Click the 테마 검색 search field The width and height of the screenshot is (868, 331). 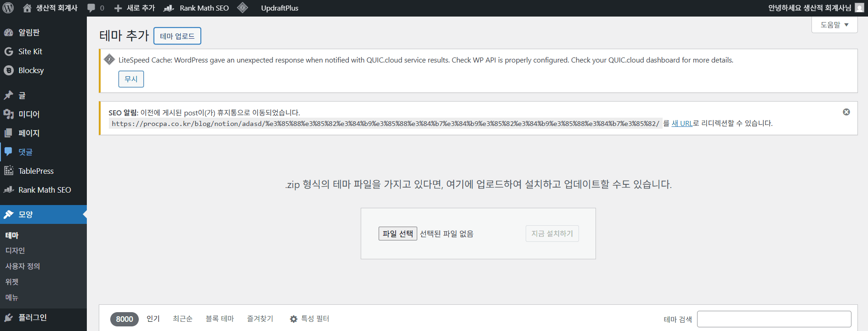tap(774, 319)
